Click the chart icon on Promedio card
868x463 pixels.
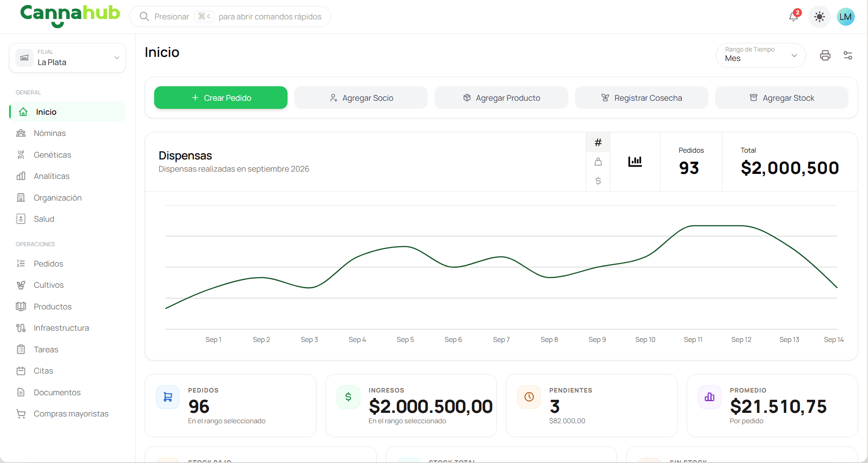click(709, 397)
